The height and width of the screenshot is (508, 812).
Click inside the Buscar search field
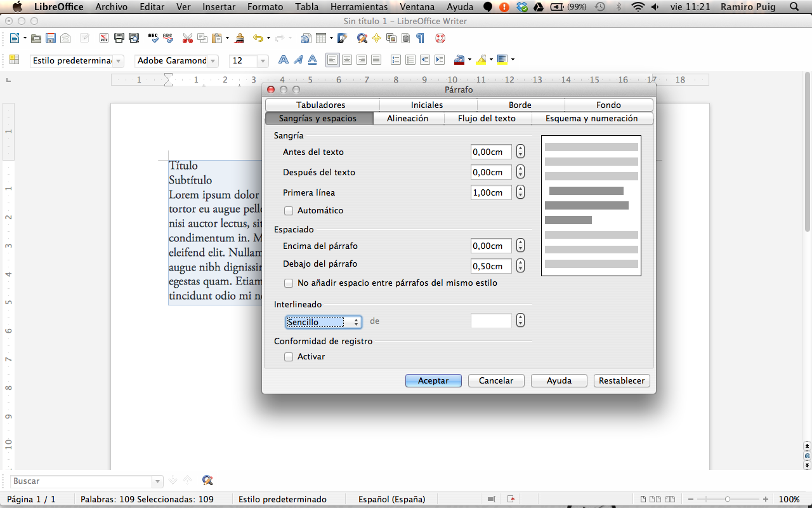(x=82, y=481)
